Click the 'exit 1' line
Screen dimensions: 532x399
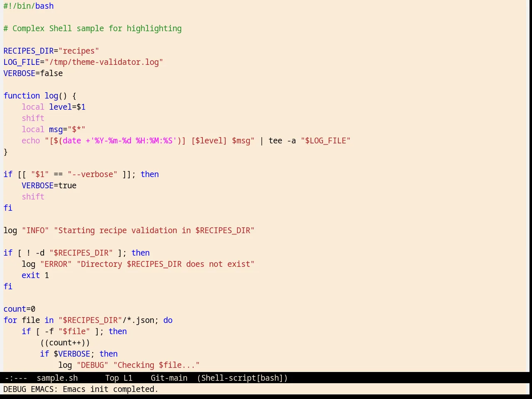[x=35, y=276]
